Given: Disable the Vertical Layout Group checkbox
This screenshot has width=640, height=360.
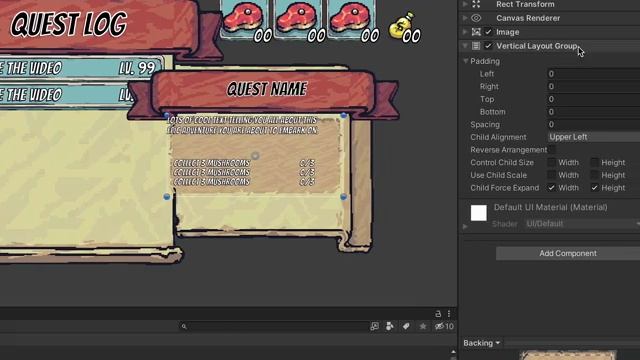Looking at the screenshot, I should (488, 46).
